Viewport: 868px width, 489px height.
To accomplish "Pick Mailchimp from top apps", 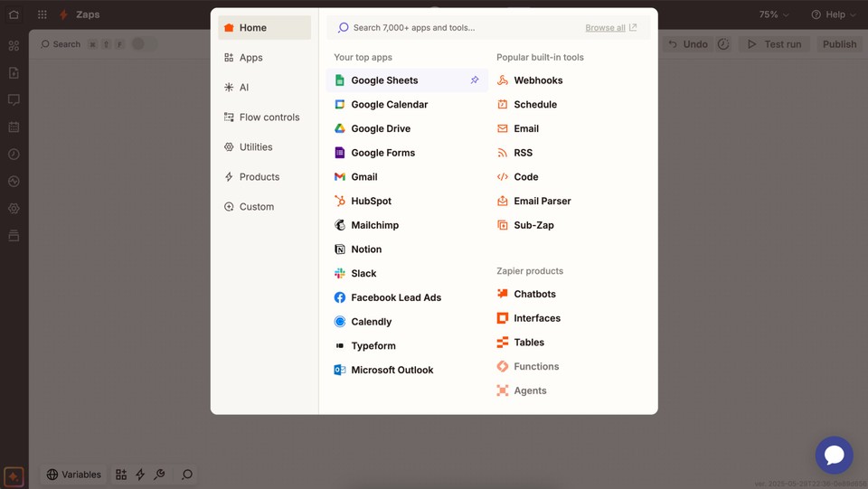I will (406, 225).
